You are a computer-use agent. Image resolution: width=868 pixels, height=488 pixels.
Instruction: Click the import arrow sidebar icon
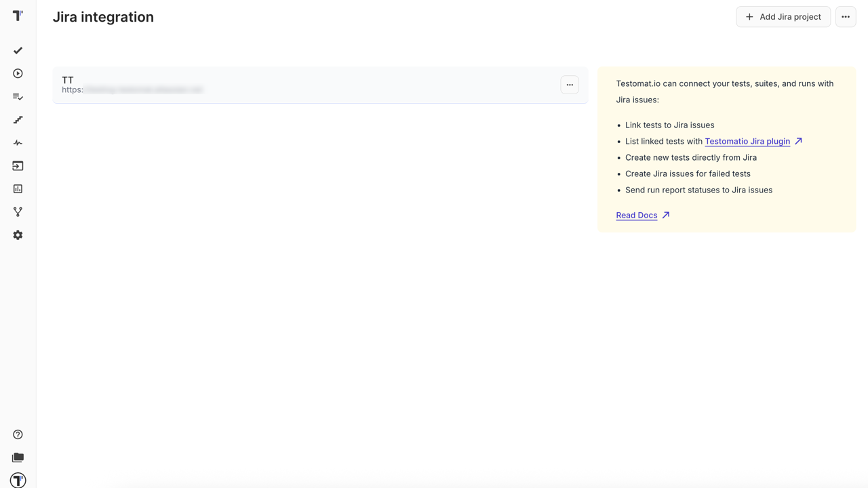click(x=18, y=165)
